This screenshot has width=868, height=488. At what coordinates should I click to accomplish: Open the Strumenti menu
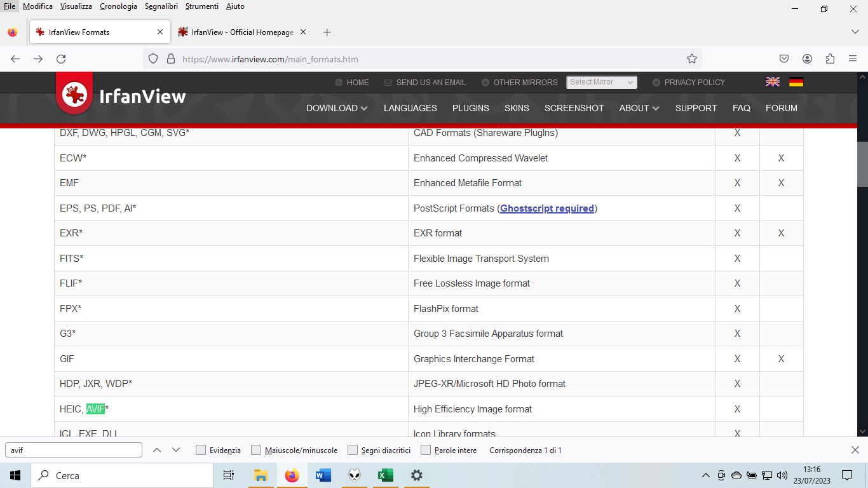click(202, 6)
